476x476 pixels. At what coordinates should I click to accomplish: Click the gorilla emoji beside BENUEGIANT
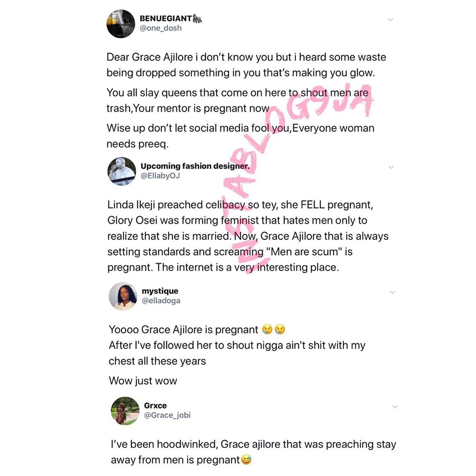[x=197, y=19]
